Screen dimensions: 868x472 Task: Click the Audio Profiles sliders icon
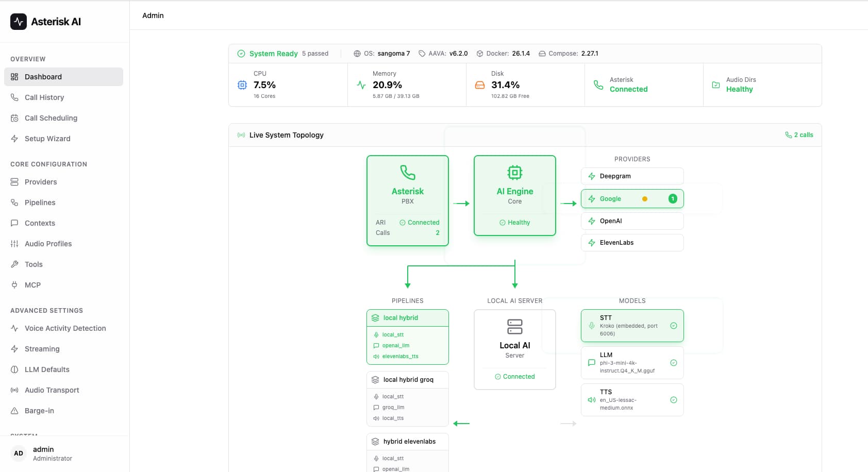coord(14,244)
